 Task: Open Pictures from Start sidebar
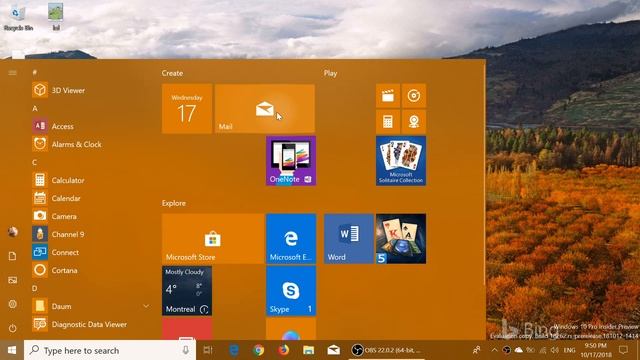pos(13,280)
